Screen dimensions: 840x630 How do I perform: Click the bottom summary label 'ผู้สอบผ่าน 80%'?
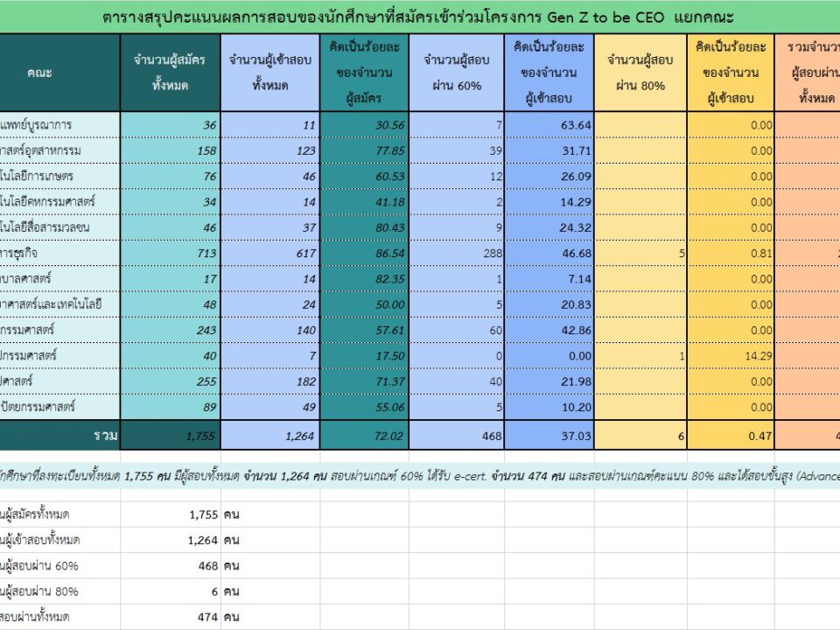point(39,591)
